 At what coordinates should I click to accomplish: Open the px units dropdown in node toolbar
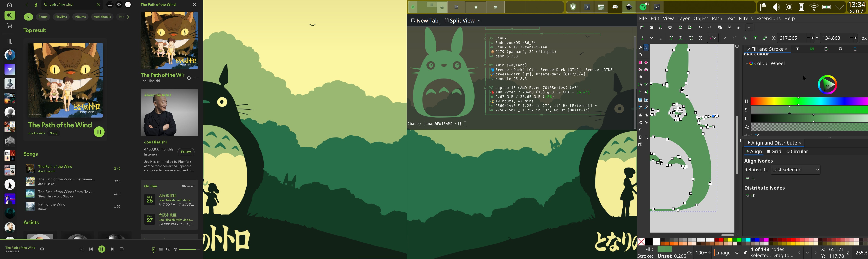(864, 38)
